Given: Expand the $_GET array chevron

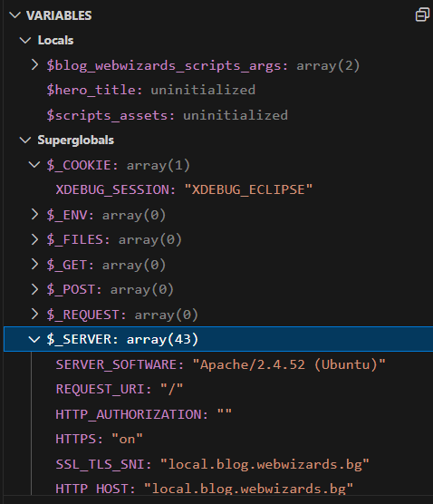Looking at the screenshot, I should click(x=34, y=264).
